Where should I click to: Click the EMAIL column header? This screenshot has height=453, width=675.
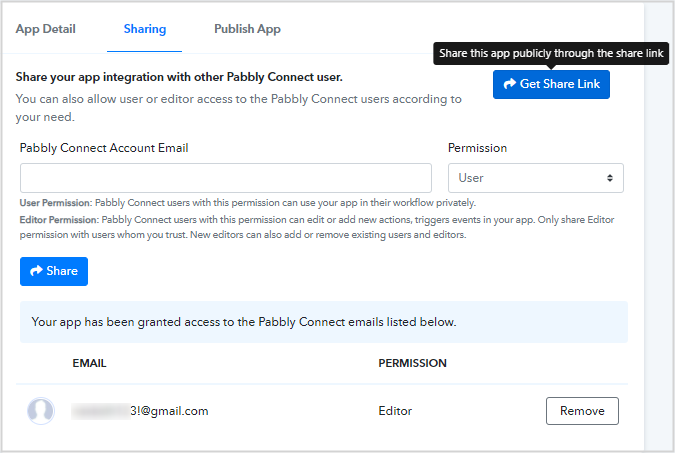click(x=89, y=363)
